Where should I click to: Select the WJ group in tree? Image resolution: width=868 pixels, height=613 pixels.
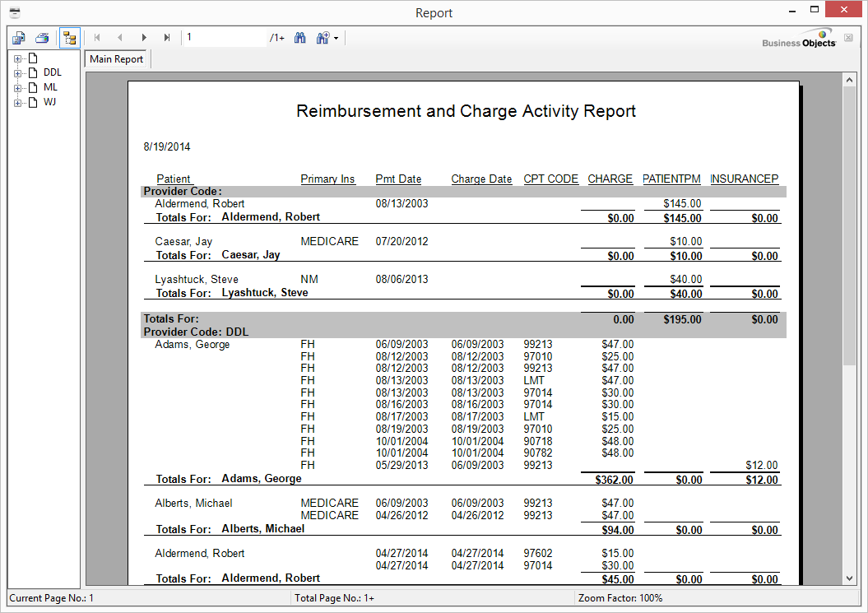[50, 102]
